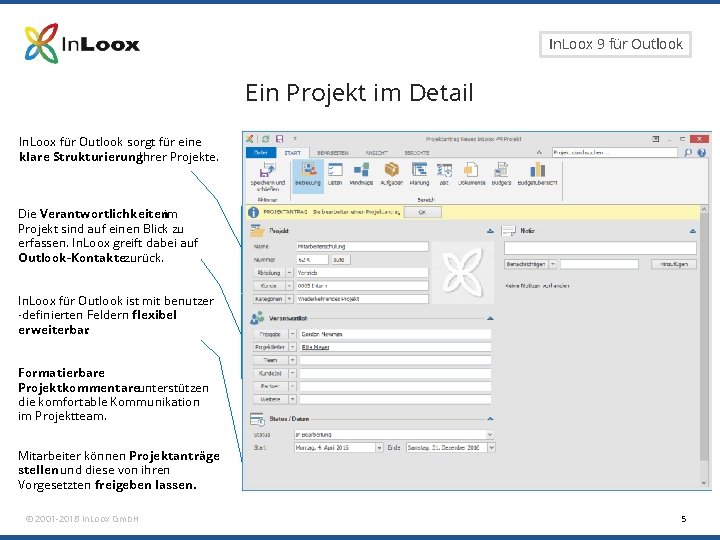Click OK in the Projektantrag bar
The width and height of the screenshot is (720, 540).
pos(422,212)
